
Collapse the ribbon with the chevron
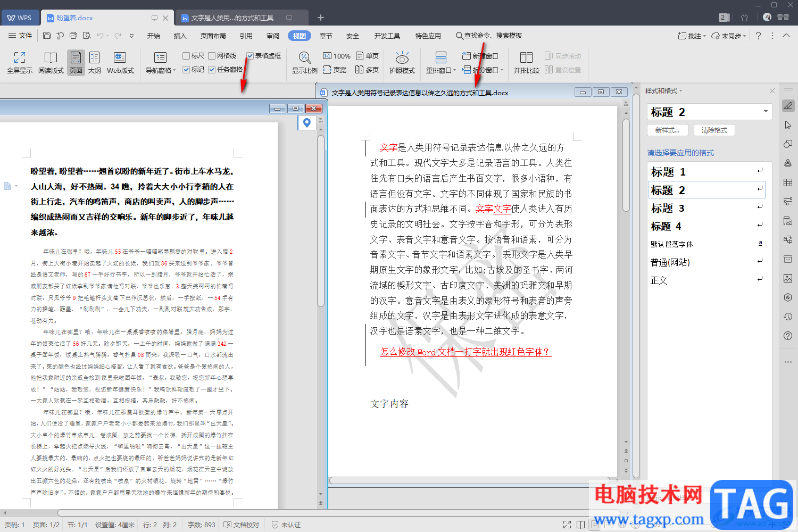[786, 36]
